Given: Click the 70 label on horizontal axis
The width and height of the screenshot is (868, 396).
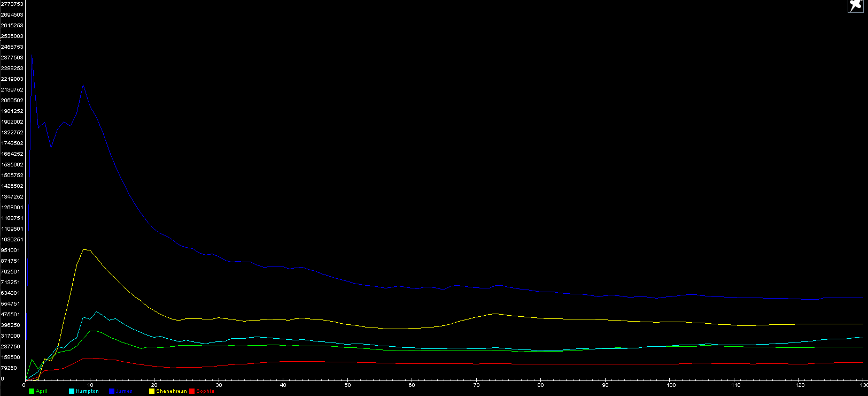Looking at the screenshot, I should (x=477, y=385).
